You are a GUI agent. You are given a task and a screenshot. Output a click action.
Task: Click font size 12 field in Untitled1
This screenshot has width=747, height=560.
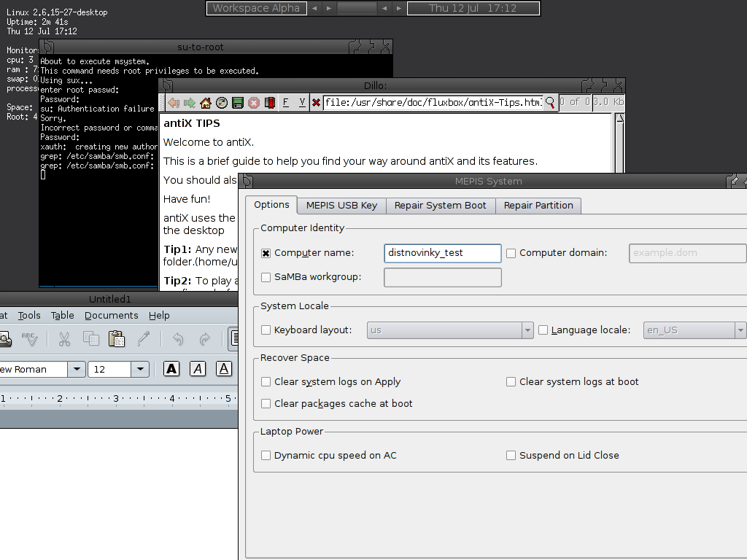point(109,369)
